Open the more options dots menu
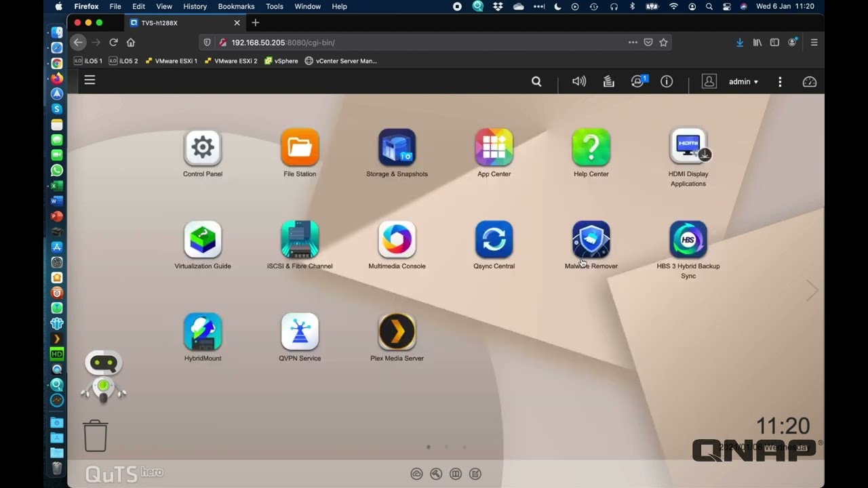The image size is (868, 488). tap(780, 81)
